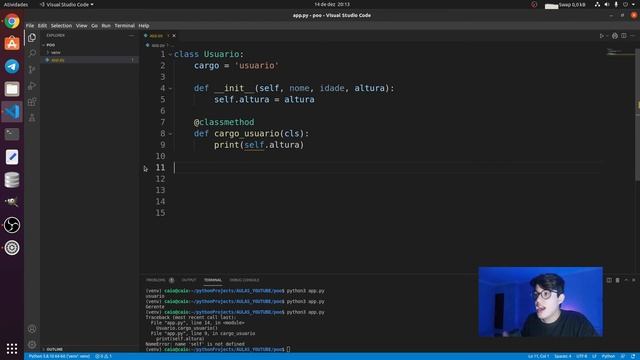Open dropdown arrow beside run button
640x360 pixels.
pos(607,36)
